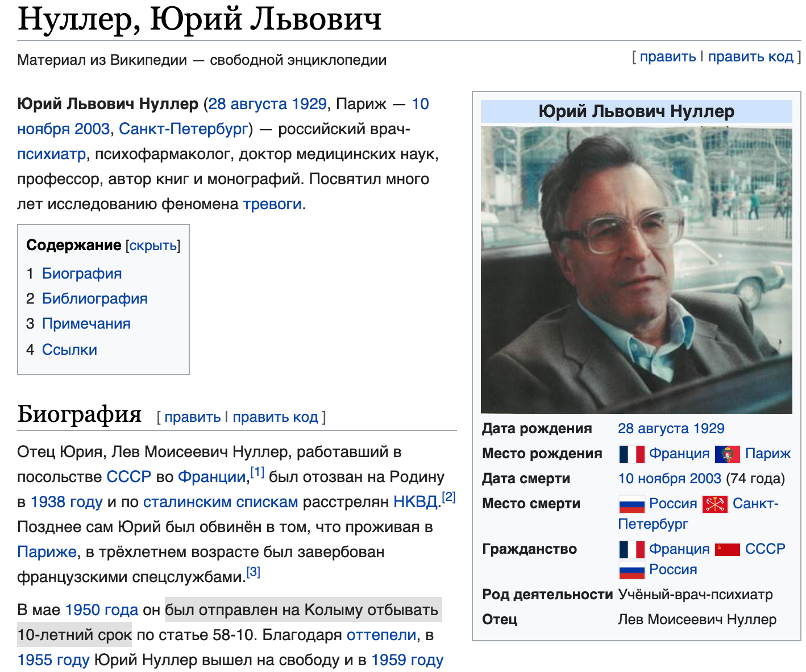
Task: Click the Russia flag icon in the Гражданство row
Action: pyautogui.click(x=631, y=570)
